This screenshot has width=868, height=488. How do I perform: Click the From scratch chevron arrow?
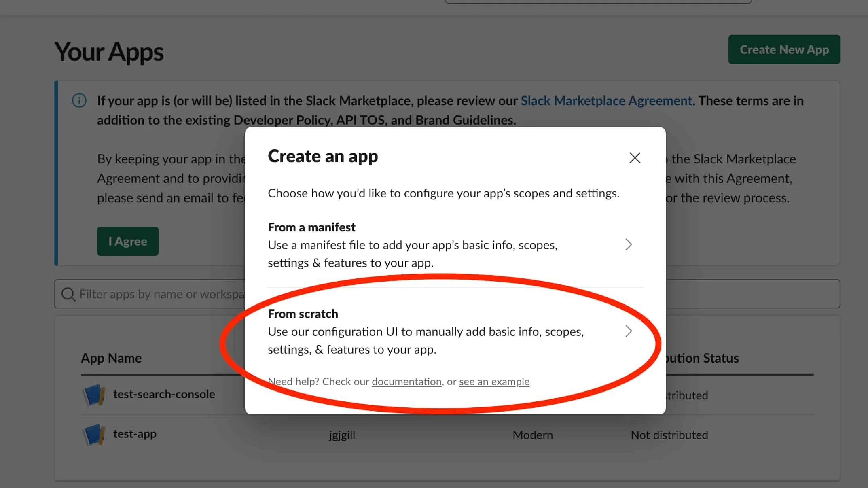[628, 331]
